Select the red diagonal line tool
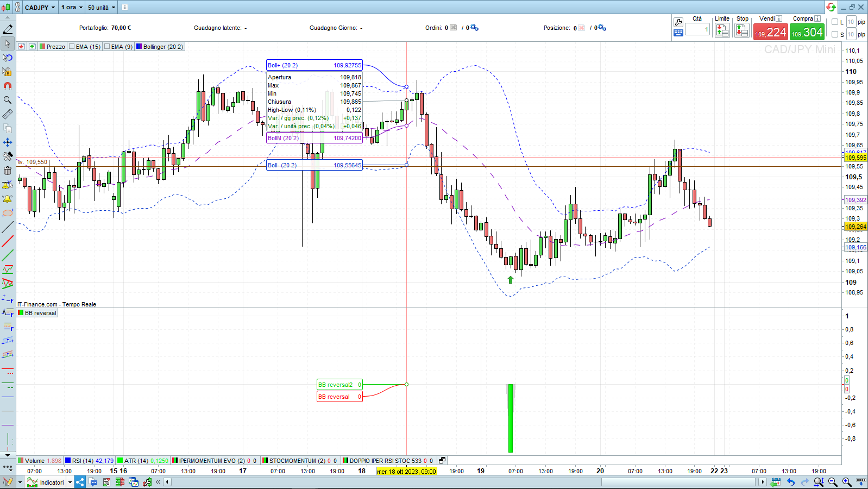This screenshot has width=868, height=489. click(8, 241)
